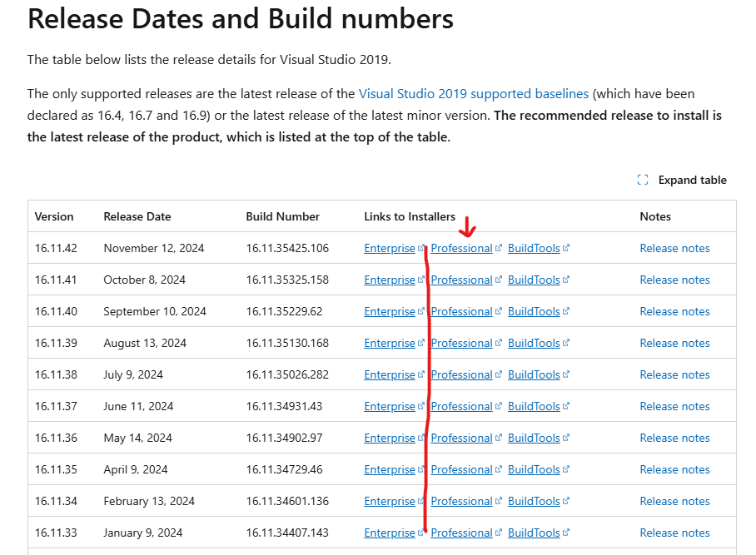Open BuildTools installer for version 16.11.38
The height and width of the screenshot is (555, 756).
pos(534,374)
